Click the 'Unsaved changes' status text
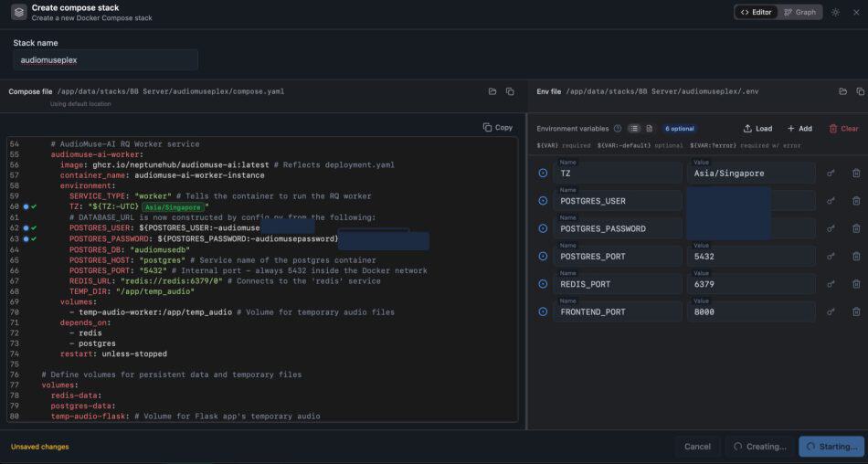Screen dimensions: 868x464 [40, 447]
